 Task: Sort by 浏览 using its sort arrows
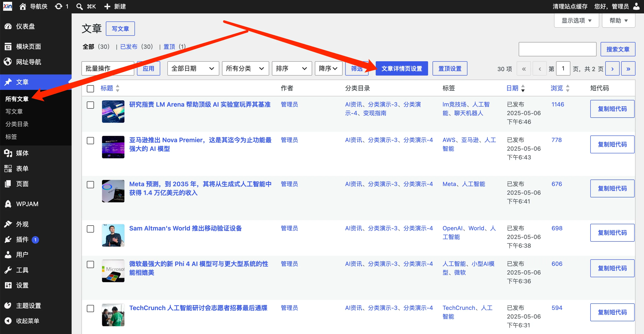click(x=567, y=88)
